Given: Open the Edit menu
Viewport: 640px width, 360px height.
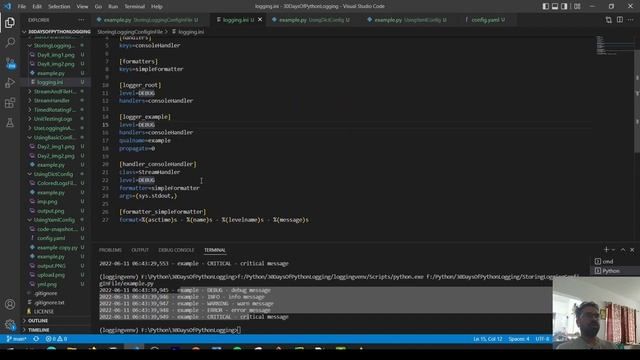Looking at the screenshot, I should point(37,7).
